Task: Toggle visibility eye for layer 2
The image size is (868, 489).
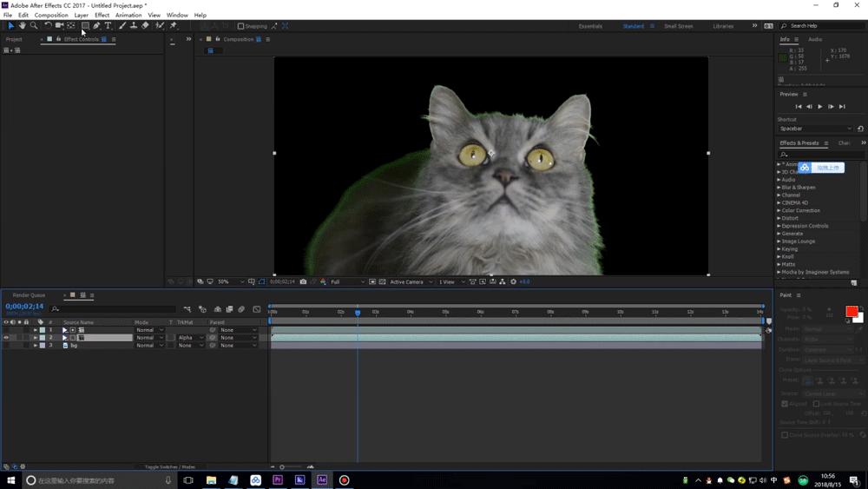Action: pos(6,338)
